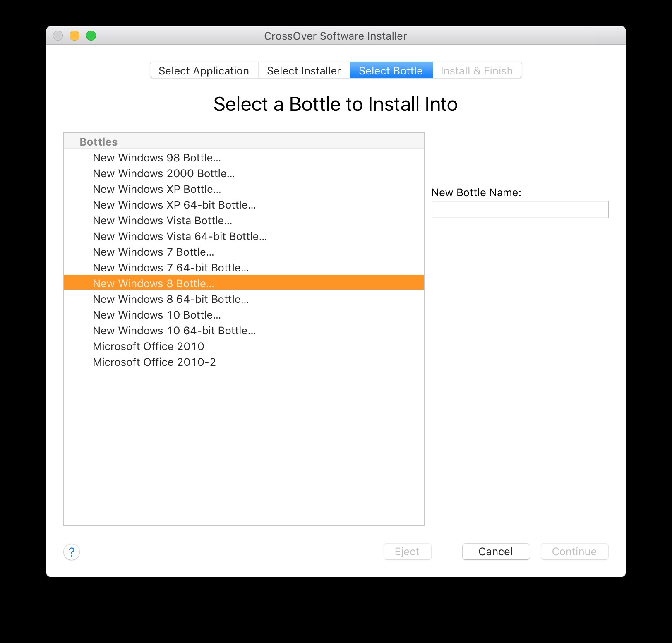Screen dimensions: 672x643
Task: Click the help question mark button
Action: 72,552
